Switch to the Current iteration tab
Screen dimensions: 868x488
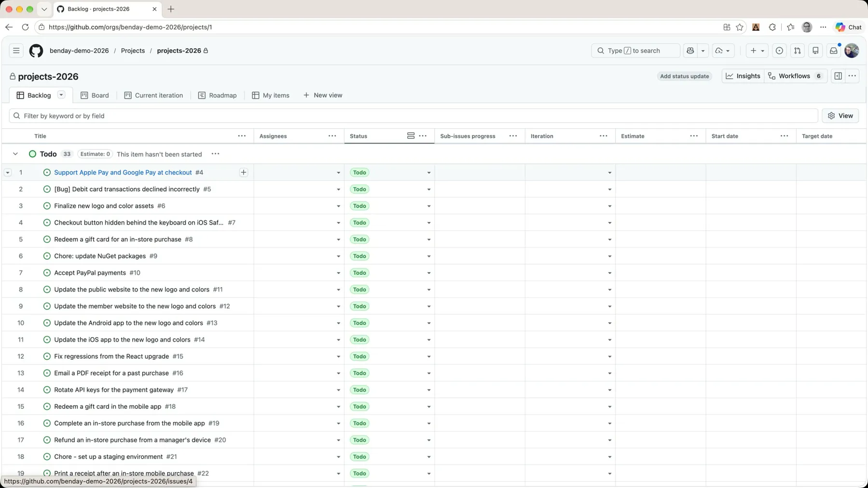click(x=153, y=95)
